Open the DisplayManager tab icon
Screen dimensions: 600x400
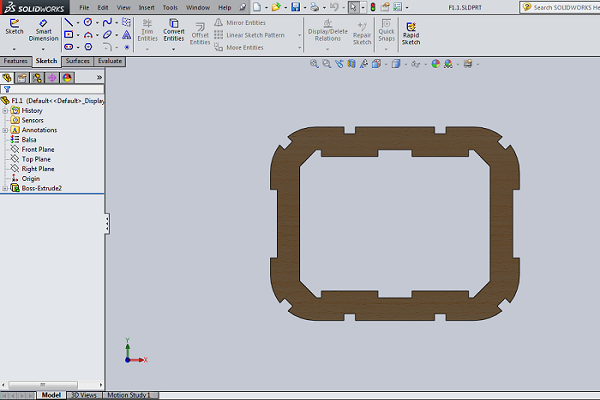coord(67,78)
